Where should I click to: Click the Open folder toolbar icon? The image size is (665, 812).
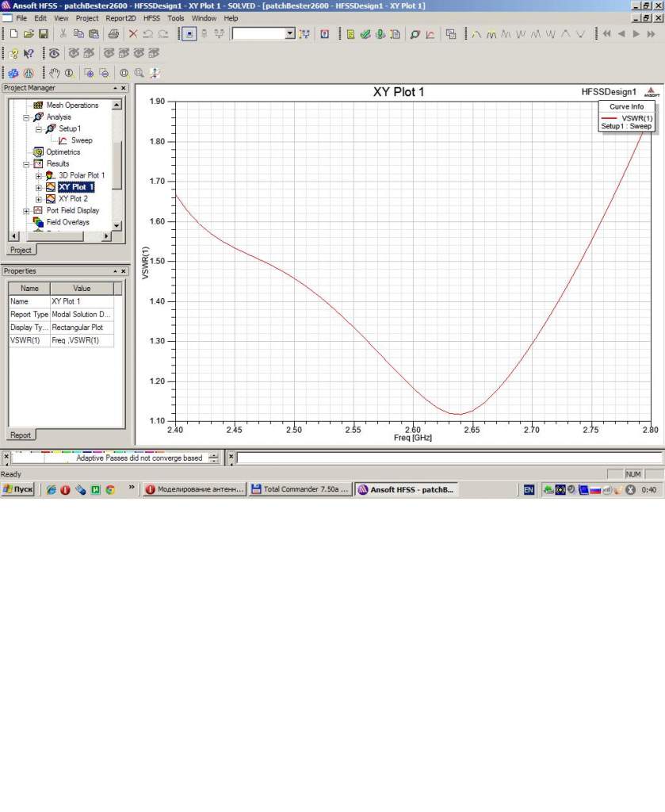click(x=29, y=34)
